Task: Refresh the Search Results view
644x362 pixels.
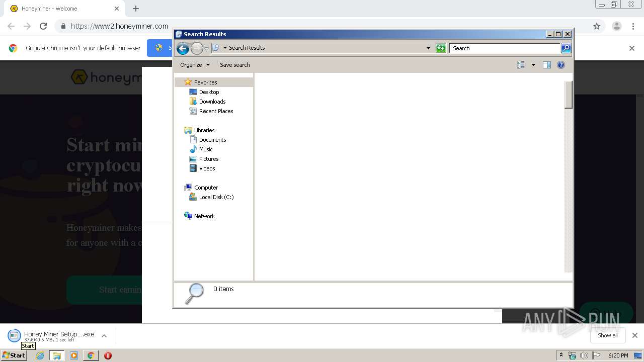Action: pyautogui.click(x=441, y=48)
